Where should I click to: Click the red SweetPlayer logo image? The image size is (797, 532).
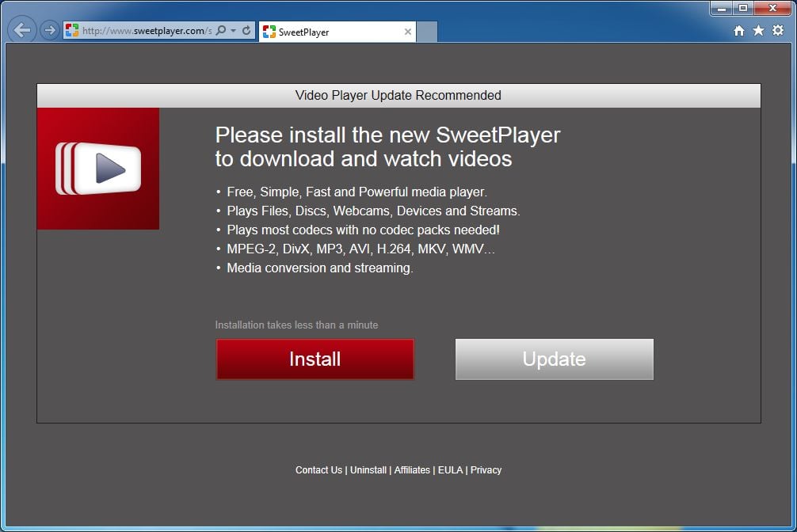[x=98, y=169]
